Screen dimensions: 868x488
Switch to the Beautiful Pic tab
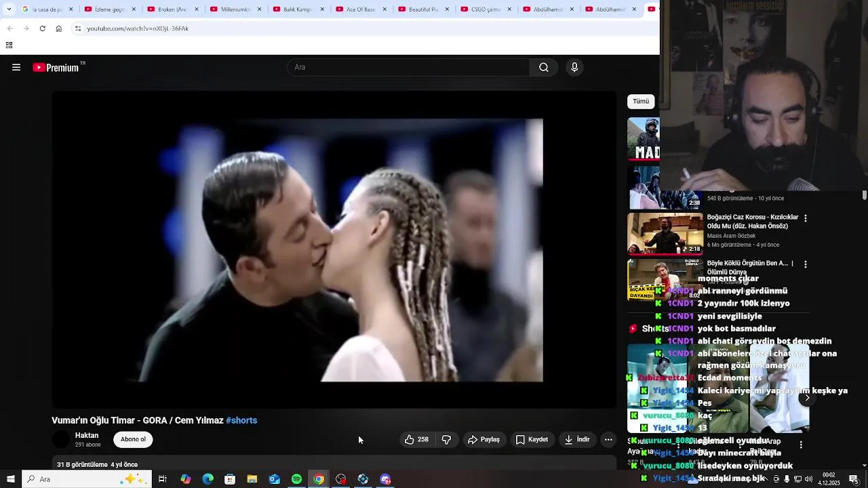click(423, 9)
